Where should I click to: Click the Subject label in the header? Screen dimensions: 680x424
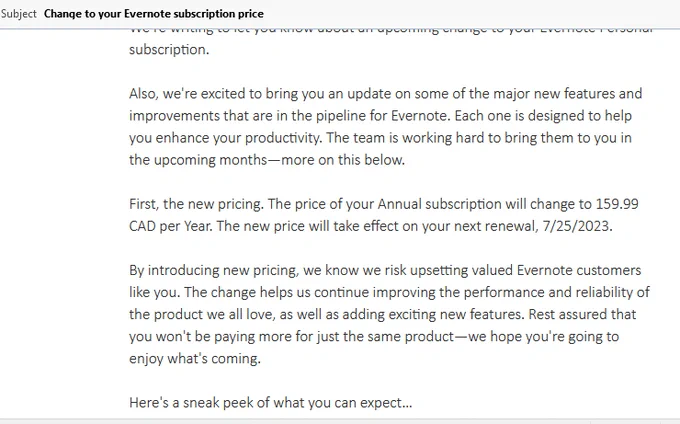coord(19,14)
